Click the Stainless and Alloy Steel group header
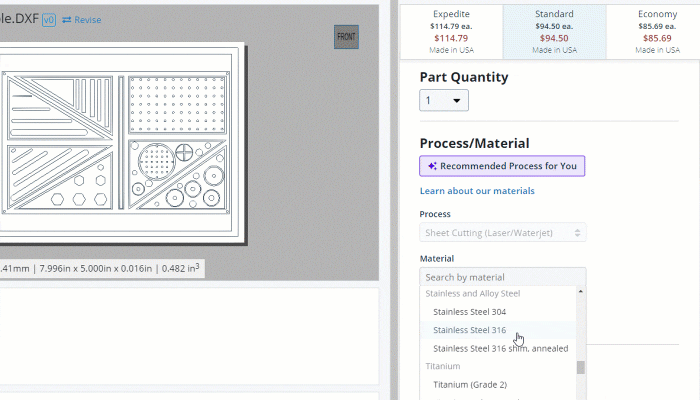 coord(472,293)
